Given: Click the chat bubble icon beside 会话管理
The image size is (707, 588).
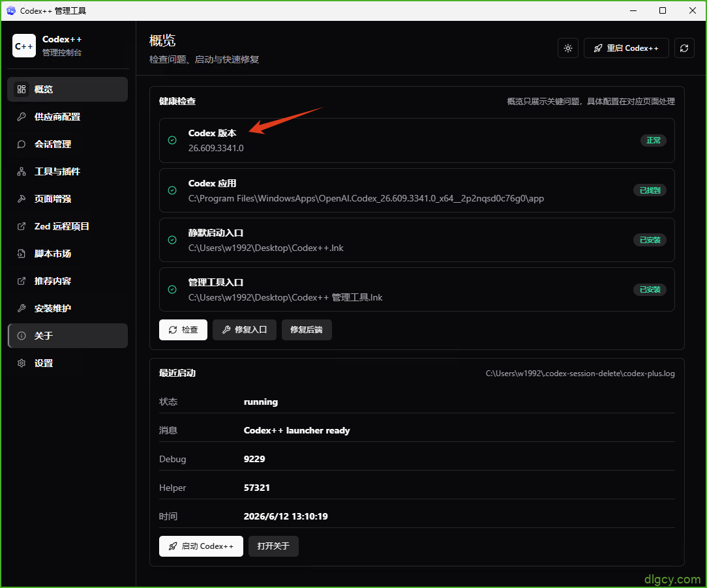Looking at the screenshot, I should click(x=21, y=144).
